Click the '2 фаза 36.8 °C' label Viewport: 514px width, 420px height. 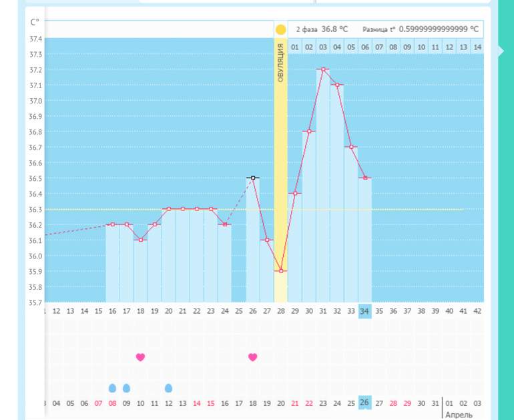click(x=322, y=29)
